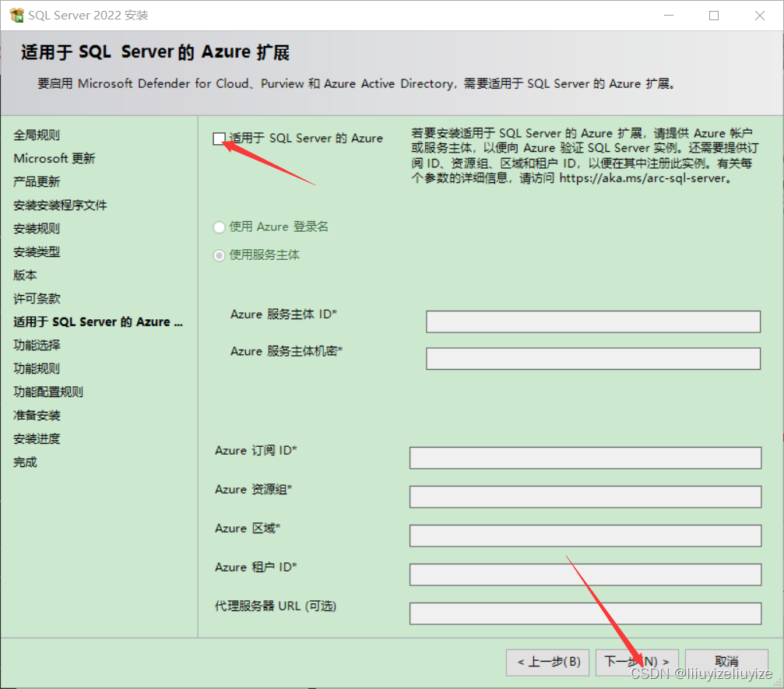This screenshot has height=689, width=784.
Task: Cancel setup with the 取消 button
Action: coord(726,663)
